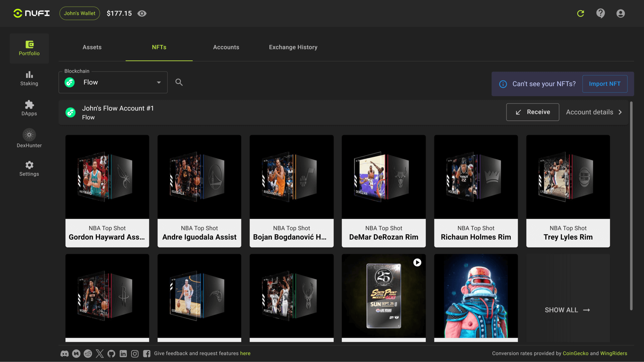This screenshot has width=644, height=362.
Task: Refresh wallet with the green reload icon
Action: 581,13
